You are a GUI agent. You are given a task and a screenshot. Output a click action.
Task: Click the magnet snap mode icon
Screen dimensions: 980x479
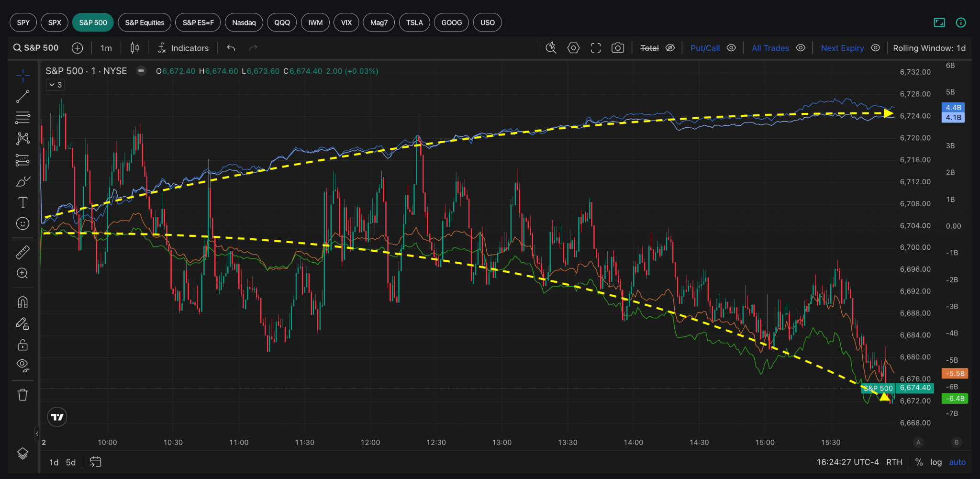22,302
